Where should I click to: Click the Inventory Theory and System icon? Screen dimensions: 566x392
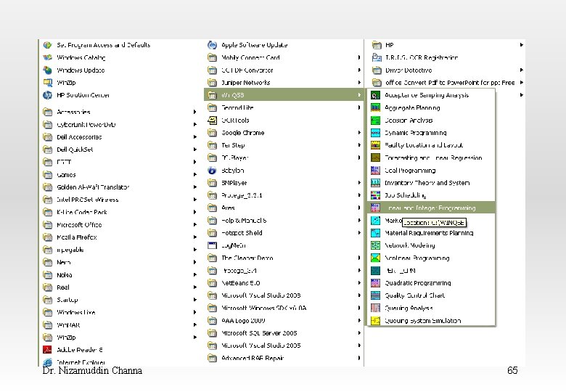375,183
